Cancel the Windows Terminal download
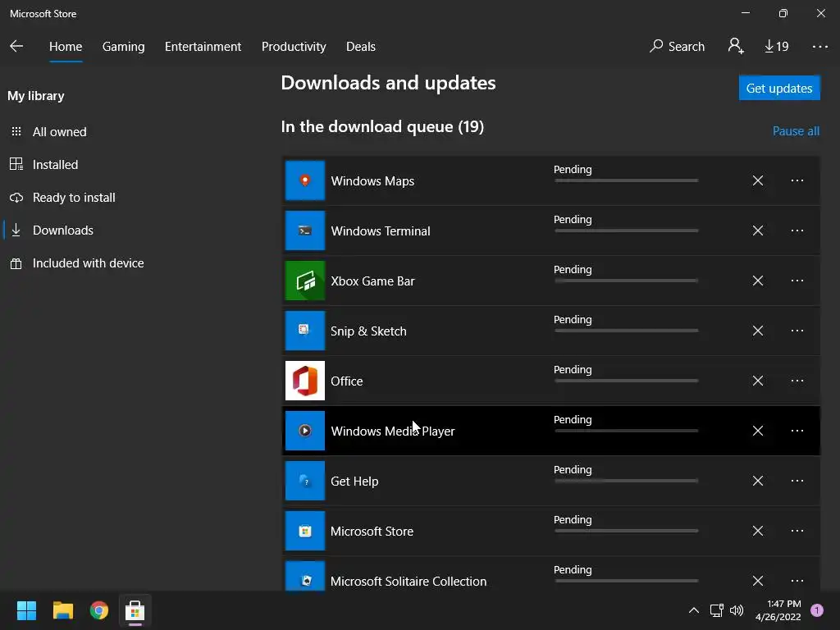This screenshot has width=840, height=630. coord(757,231)
